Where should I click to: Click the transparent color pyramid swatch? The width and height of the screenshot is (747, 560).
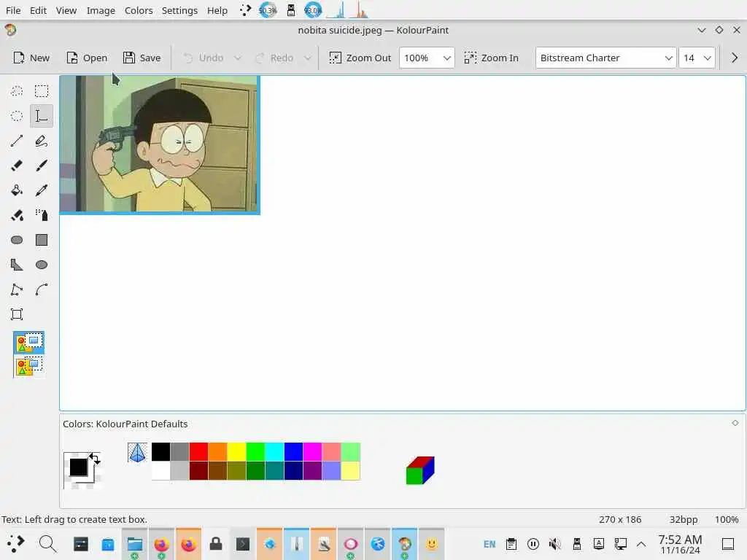pos(137,452)
